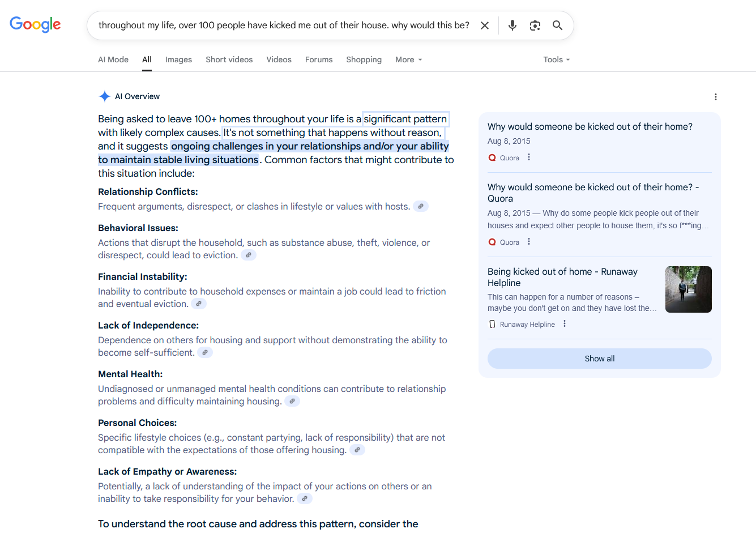Click the 'Lack of Independence:' heading
Image resolution: width=756 pixels, height=533 pixels.
(x=148, y=326)
